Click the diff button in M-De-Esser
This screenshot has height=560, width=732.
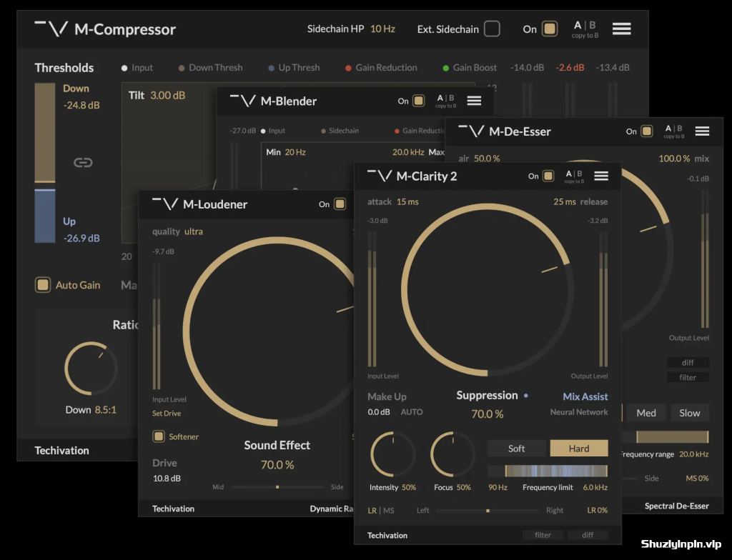click(688, 363)
